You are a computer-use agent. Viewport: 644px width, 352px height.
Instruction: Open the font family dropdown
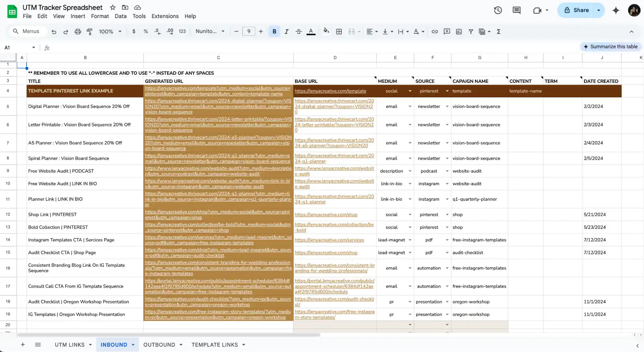pos(210,31)
